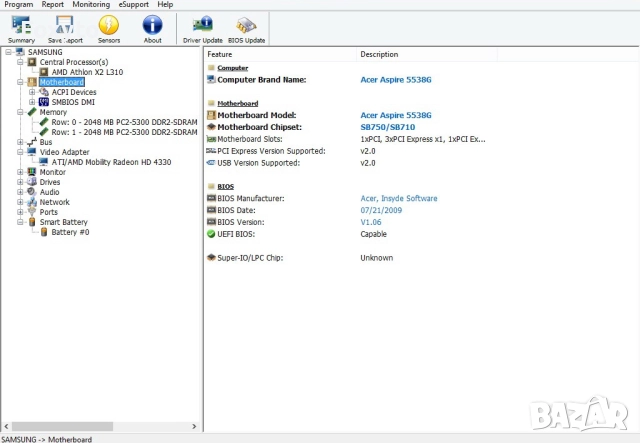Screen dimensions: 640x443
Task: Click the Drives tree icon
Action: pyautogui.click(x=32, y=182)
